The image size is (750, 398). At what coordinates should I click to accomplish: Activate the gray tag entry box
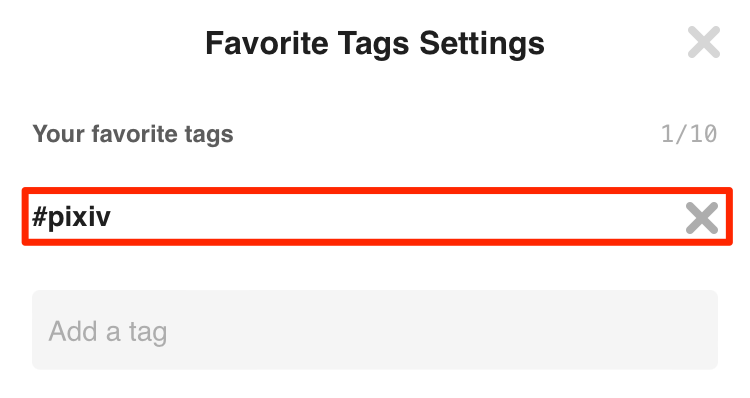coord(375,330)
